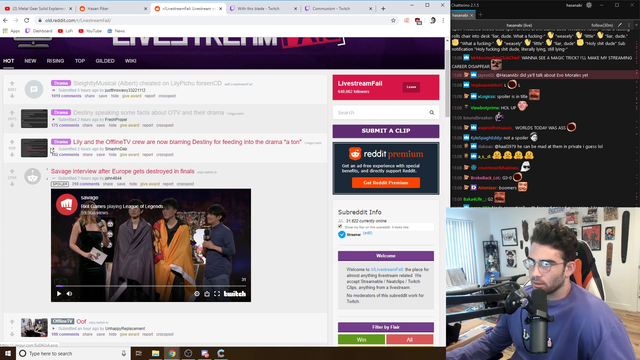
Task: Upvote the Savage interview post
Action: click(12, 171)
